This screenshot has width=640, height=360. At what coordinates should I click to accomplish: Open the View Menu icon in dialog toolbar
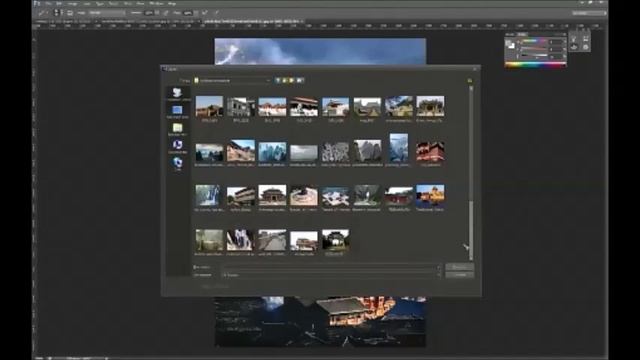point(300,80)
